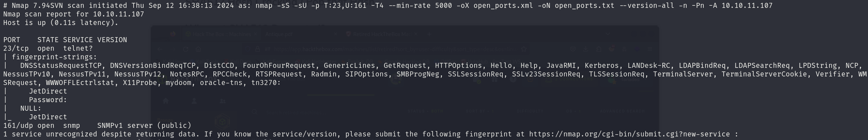
Task: Click the 10.10.11.107 address in the scan report line
Action: (119, 14)
